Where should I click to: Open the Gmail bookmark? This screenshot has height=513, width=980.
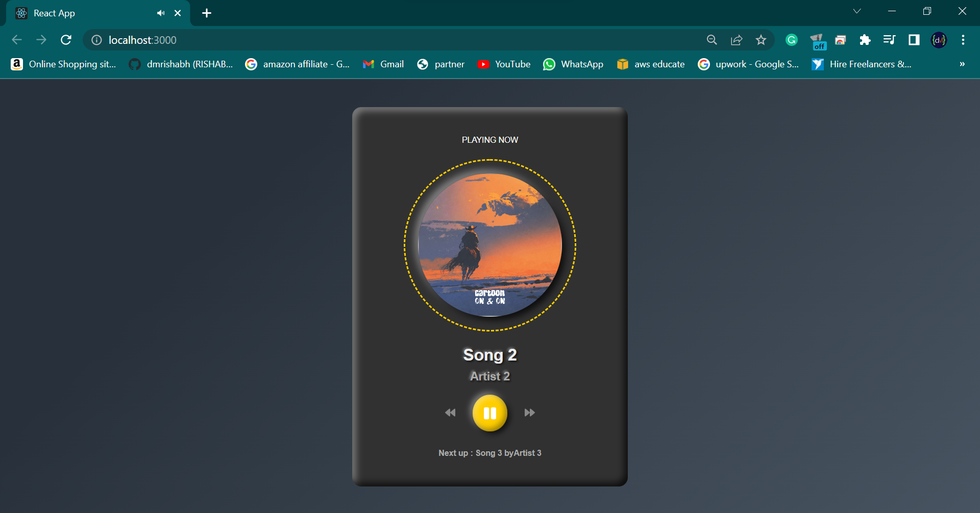click(x=383, y=64)
